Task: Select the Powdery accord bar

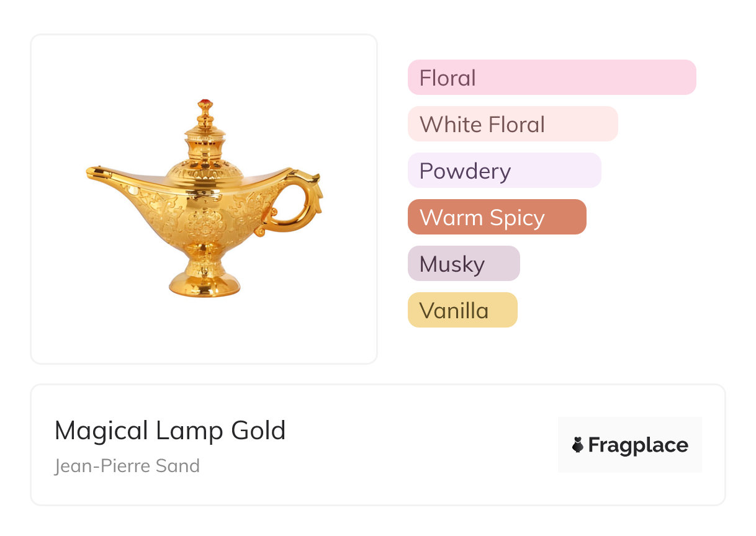Action: coord(505,171)
